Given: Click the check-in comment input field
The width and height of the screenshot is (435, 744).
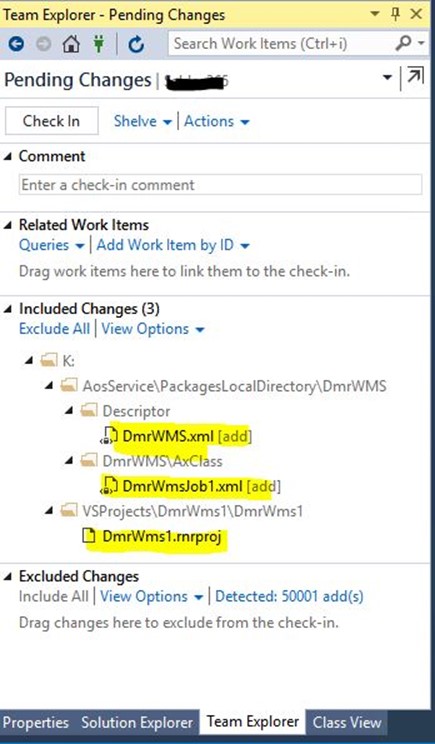Looking at the screenshot, I should (220, 185).
